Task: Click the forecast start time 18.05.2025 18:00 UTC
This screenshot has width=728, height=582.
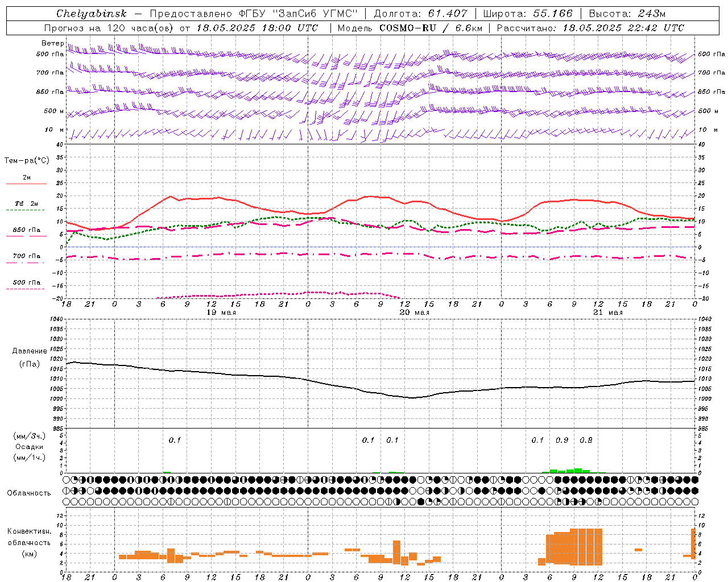Action: (x=257, y=28)
